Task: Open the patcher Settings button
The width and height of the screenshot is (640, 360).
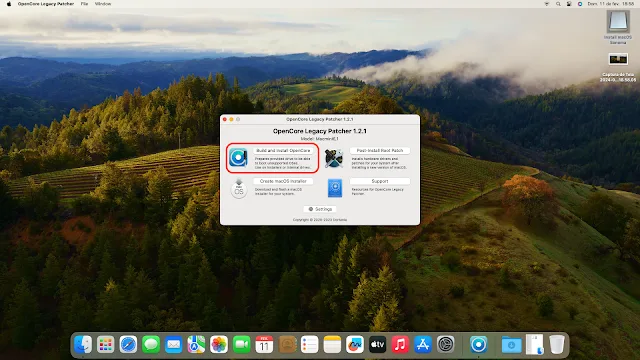Action: (x=320, y=209)
